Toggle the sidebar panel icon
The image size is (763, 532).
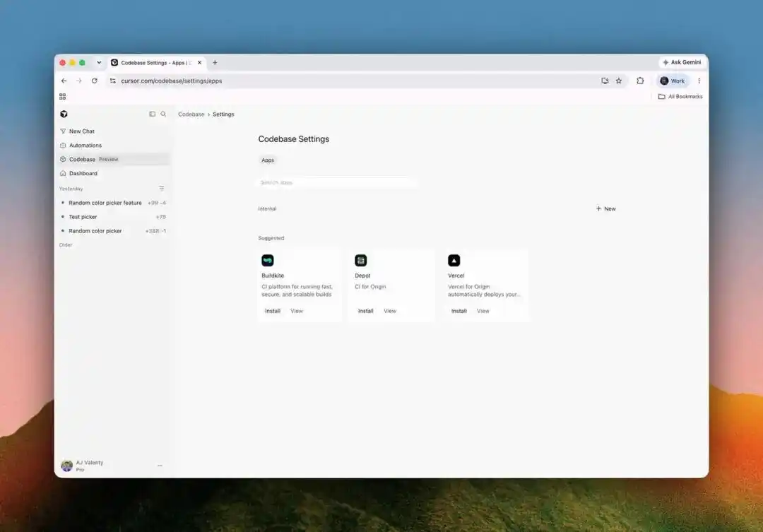[153, 114]
